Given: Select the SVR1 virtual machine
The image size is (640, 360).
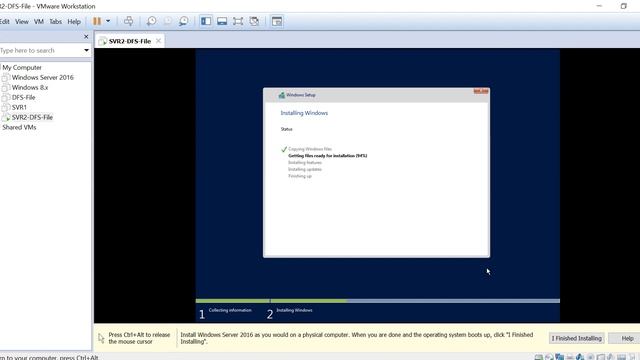Looking at the screenshot, I should (x=19, y=107).
